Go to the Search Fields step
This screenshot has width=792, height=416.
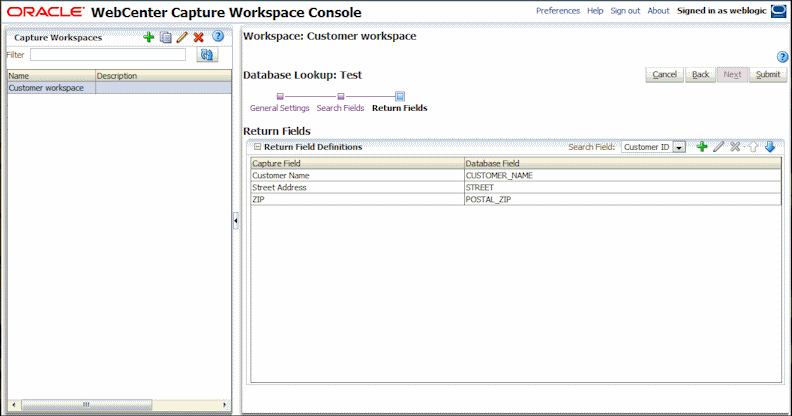pos(340,108)
